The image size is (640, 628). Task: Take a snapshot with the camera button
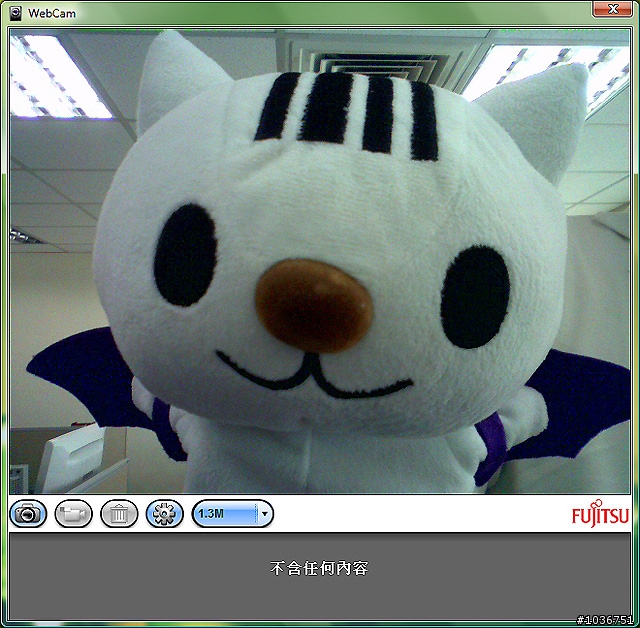point(28,513)
